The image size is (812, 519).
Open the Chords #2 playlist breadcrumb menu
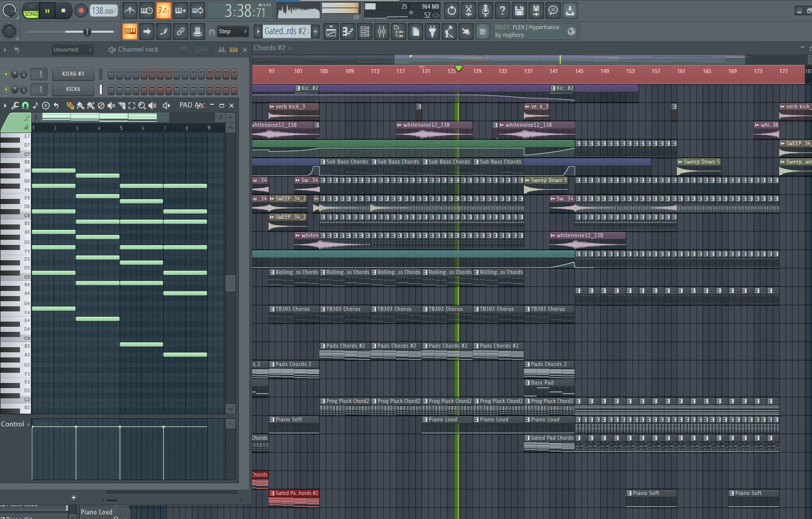click(x=272, y=48)
